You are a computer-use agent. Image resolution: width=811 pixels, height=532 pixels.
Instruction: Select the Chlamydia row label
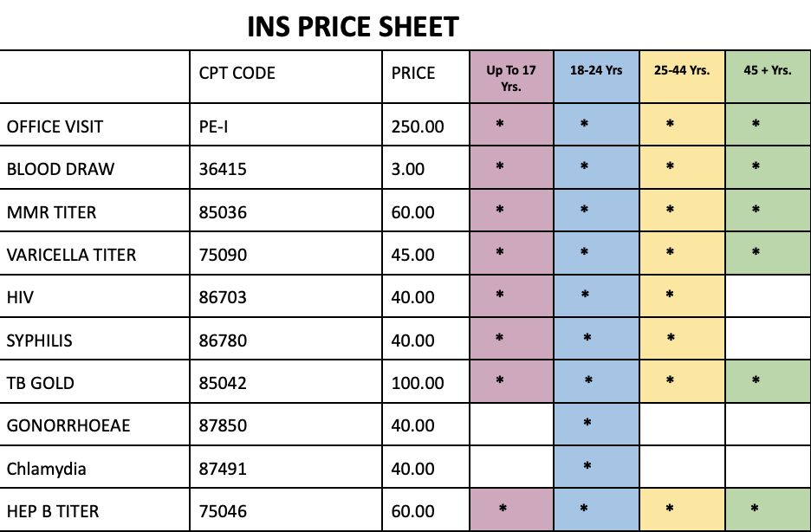point(46,469)
